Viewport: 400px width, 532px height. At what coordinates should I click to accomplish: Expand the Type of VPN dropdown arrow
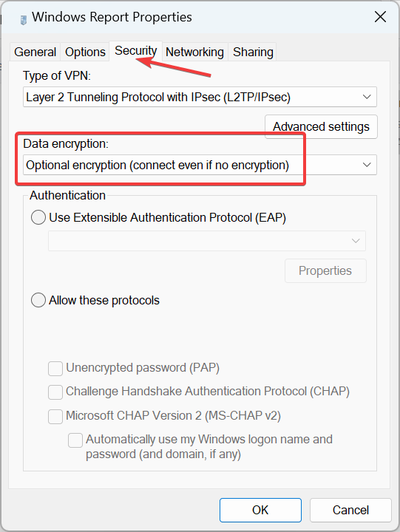(x=367, y=97)
